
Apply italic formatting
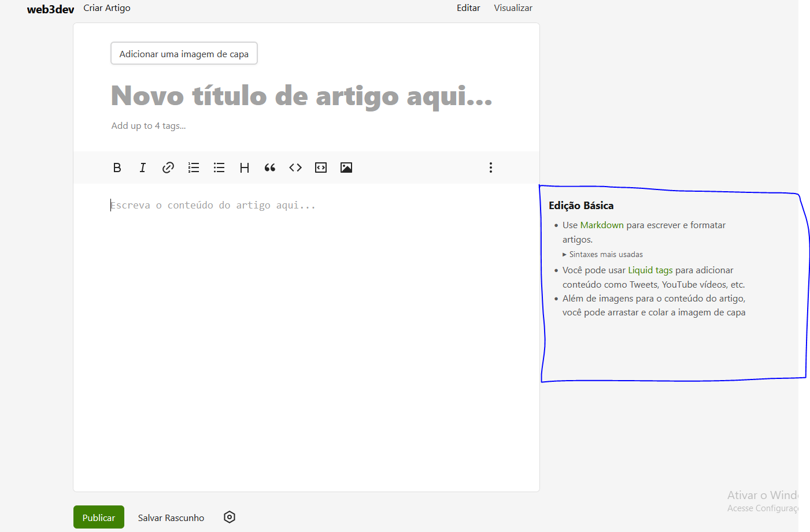(143, 168)
